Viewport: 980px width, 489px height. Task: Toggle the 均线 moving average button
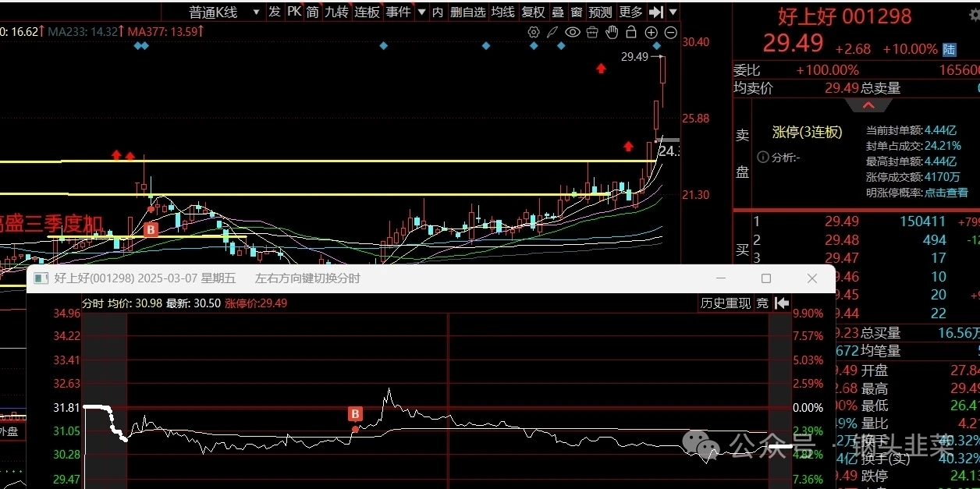(x=503, y=12)
